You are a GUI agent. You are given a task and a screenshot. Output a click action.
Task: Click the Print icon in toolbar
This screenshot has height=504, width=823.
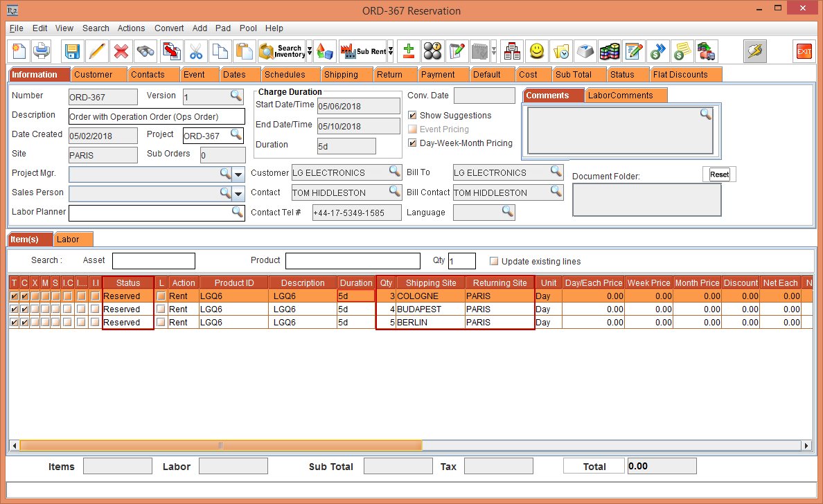coord(42,51)
